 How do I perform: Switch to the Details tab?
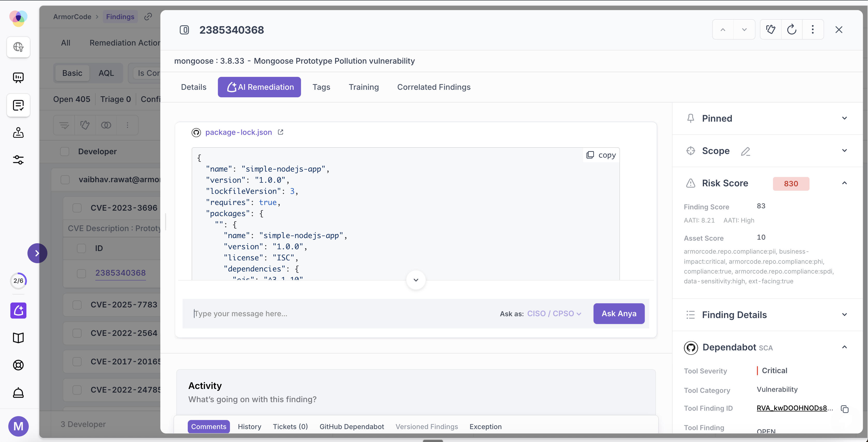pos(193,87)
